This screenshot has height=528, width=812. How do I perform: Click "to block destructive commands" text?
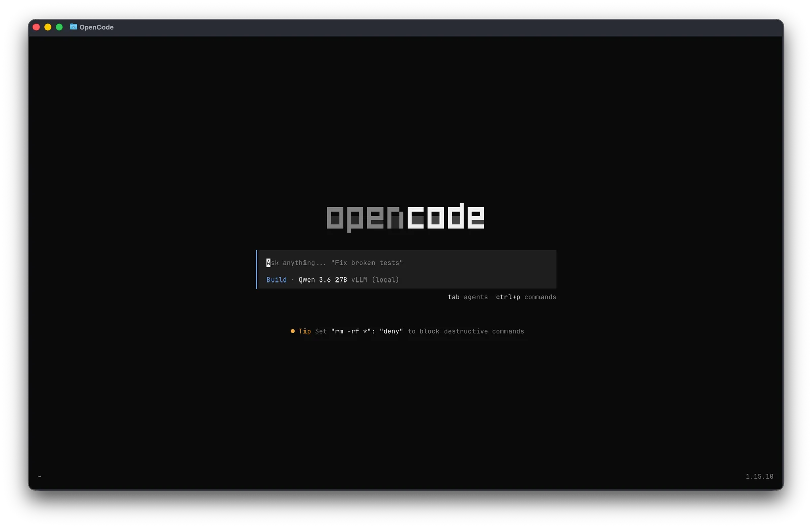(x=466, y=331)
